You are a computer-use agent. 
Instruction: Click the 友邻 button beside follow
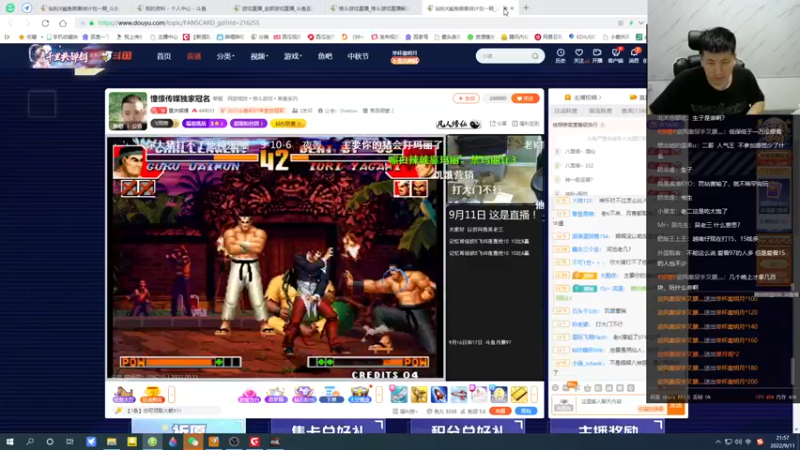point(466,98)
